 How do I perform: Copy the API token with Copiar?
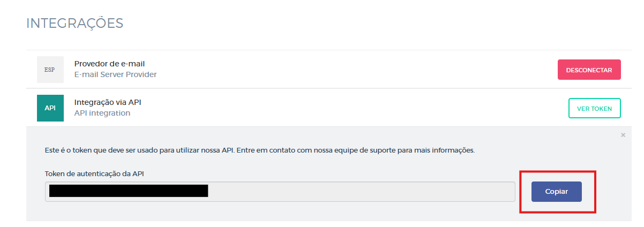coord(556,191)
